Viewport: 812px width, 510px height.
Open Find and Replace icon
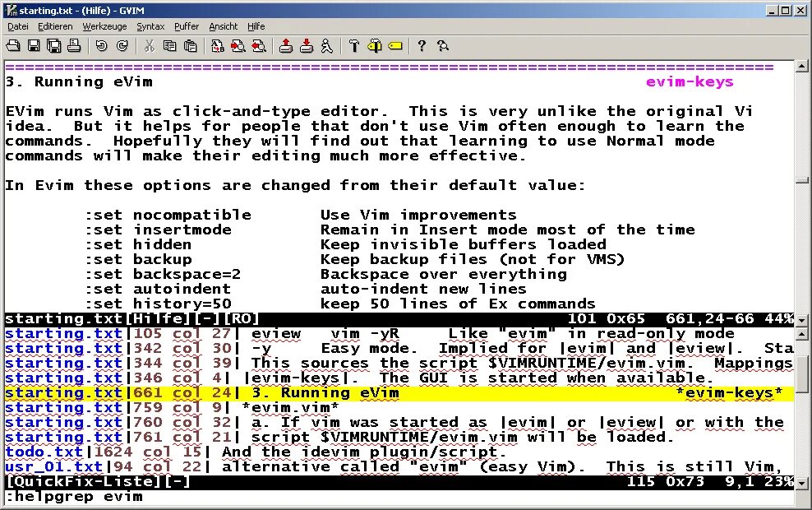pos(218,46)
